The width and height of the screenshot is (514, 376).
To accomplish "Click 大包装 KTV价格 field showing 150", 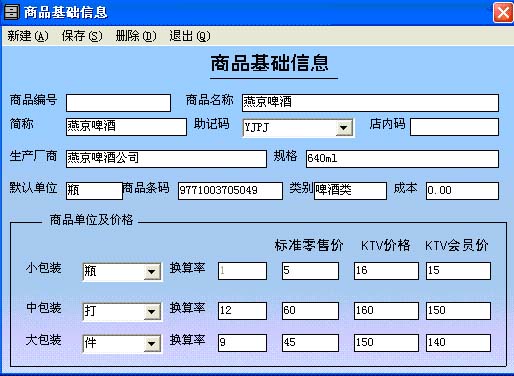I will (386, 343).
